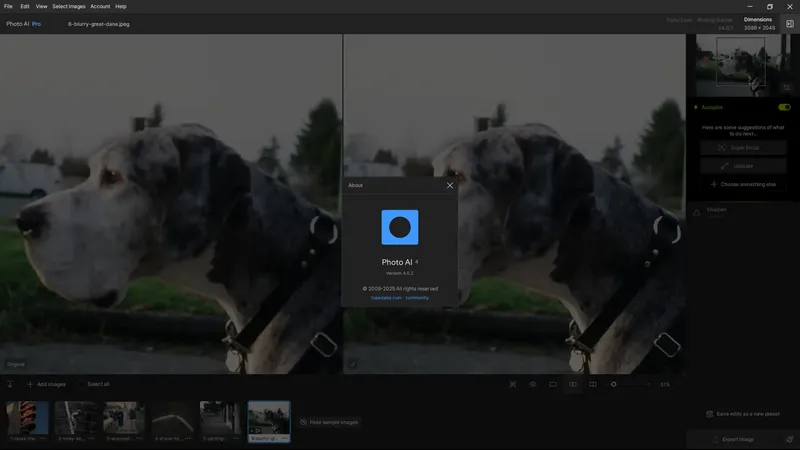Toggle Hide sample images
This screenshot has height=450, width=800.
329,422
